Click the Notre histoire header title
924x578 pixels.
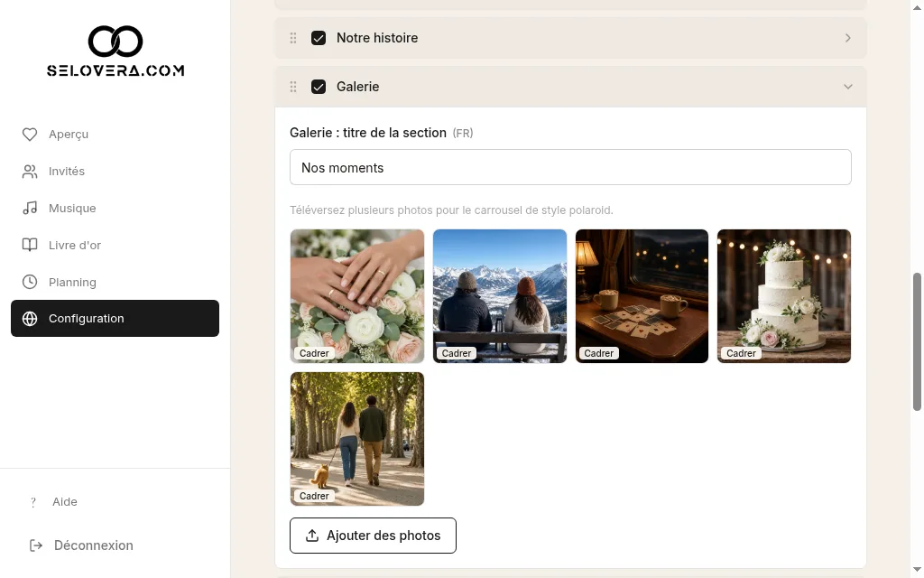click(377, 38)
